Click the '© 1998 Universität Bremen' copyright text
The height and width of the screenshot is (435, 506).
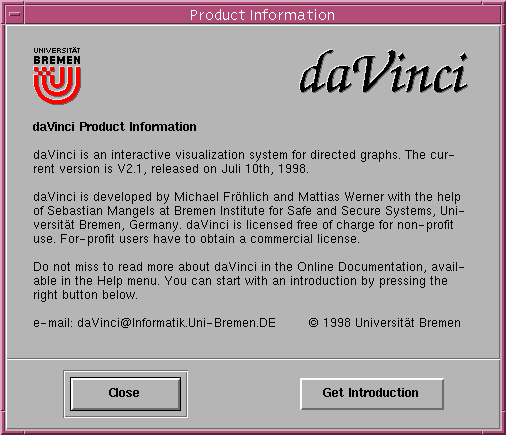tap(385, 323)
